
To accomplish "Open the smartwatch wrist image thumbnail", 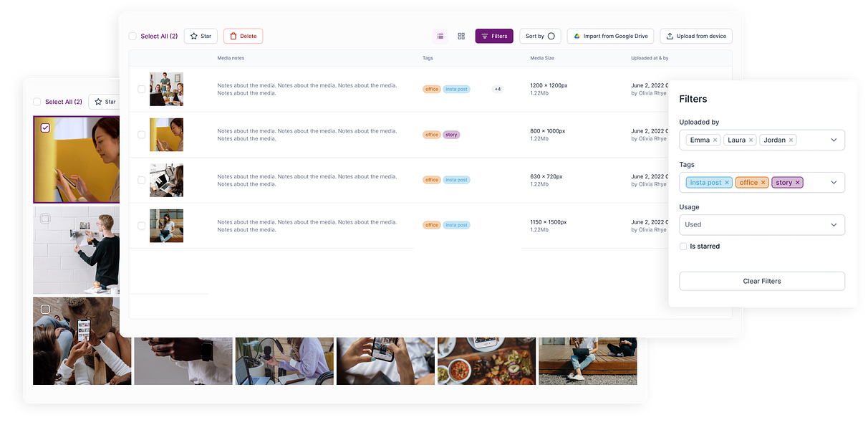I will pyautogui.click(x=183, y=361).
